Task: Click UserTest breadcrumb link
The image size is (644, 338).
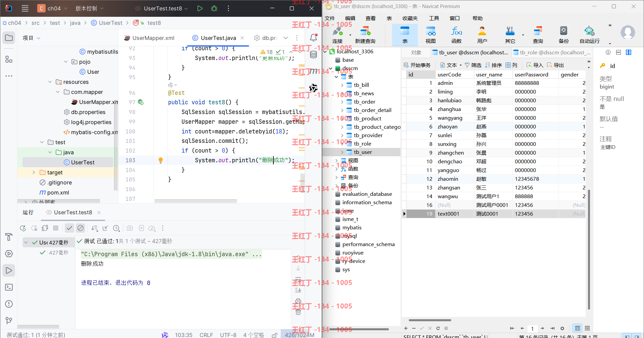Action: click(107, 23)
